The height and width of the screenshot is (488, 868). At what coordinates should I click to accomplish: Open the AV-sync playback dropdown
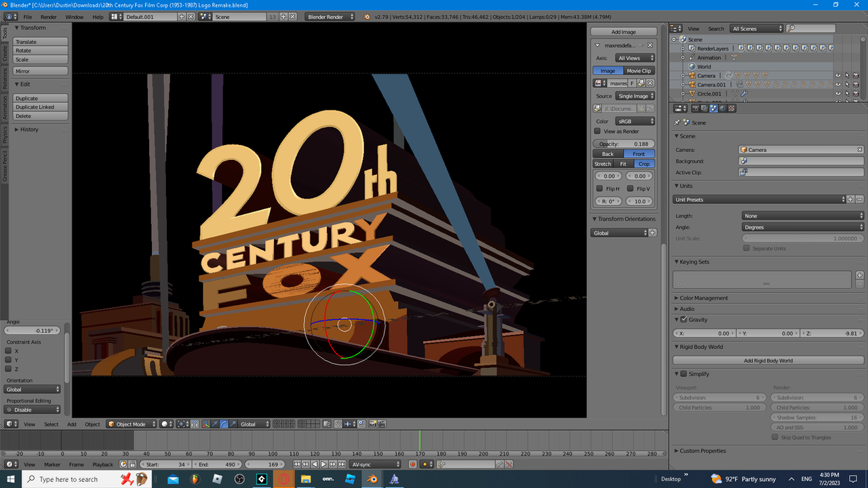pos(375,464)
